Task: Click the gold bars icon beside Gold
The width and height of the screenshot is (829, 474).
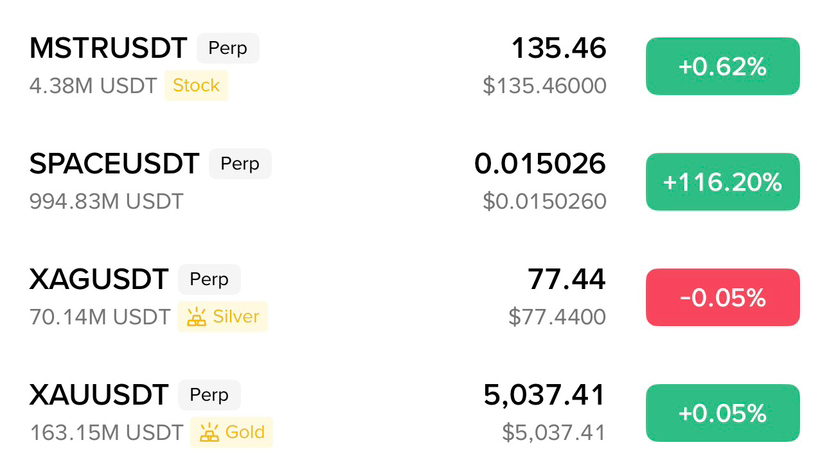Action: pyautogui.click(x=208, y=432)
